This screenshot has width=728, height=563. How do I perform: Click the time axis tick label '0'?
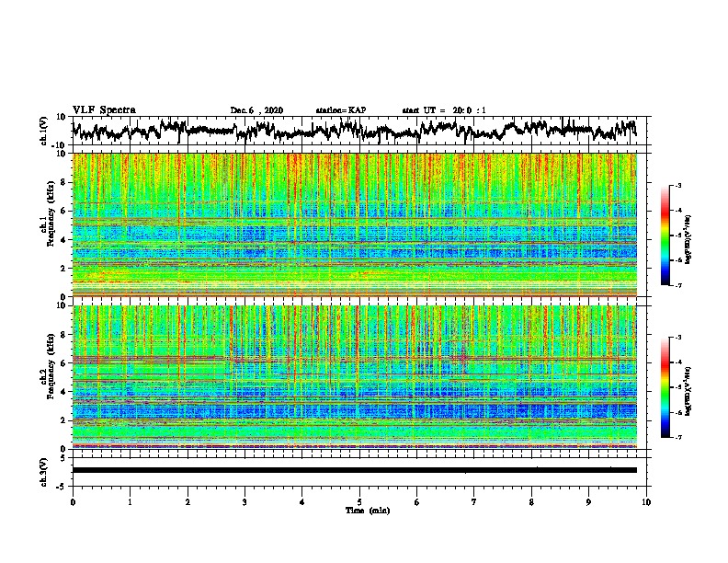73,502
